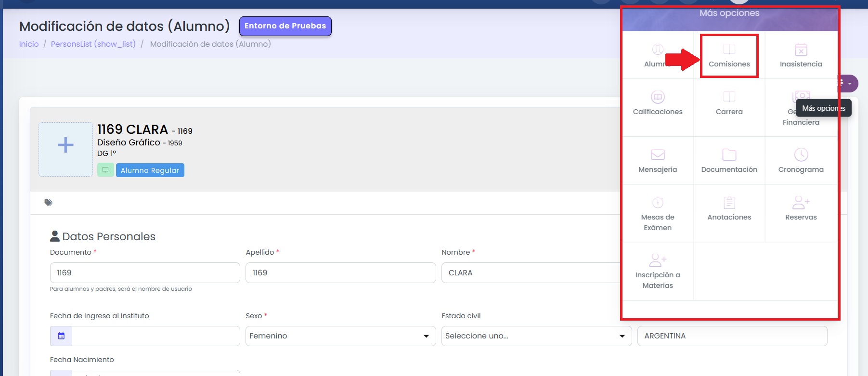Open Gestión Financiera option
The height and width of the screenshot is (376, 868).
click(x=801, y=108)
